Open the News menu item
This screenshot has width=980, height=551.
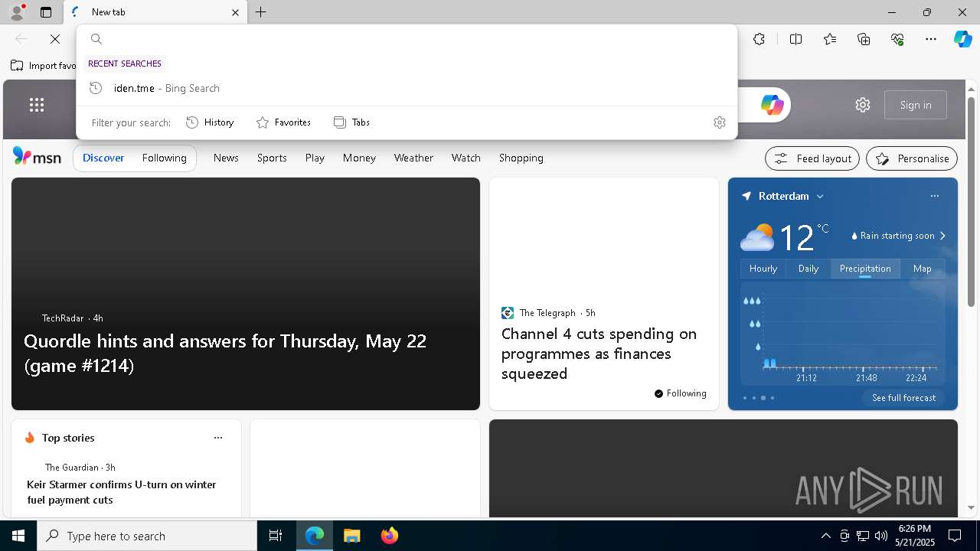pyautogui.click(x=226, y=158)
